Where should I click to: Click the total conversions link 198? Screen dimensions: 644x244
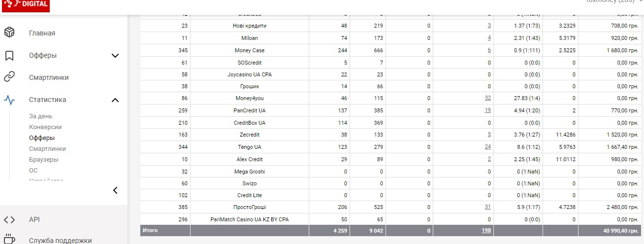(486, 230)
